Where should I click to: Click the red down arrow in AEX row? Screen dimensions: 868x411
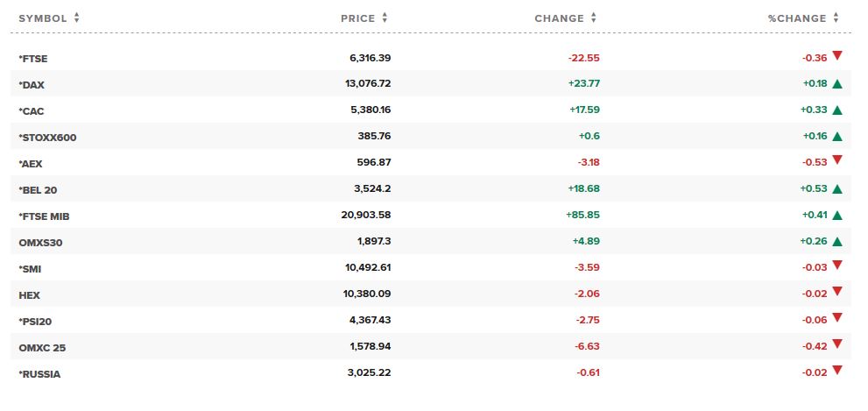point(837,160)
